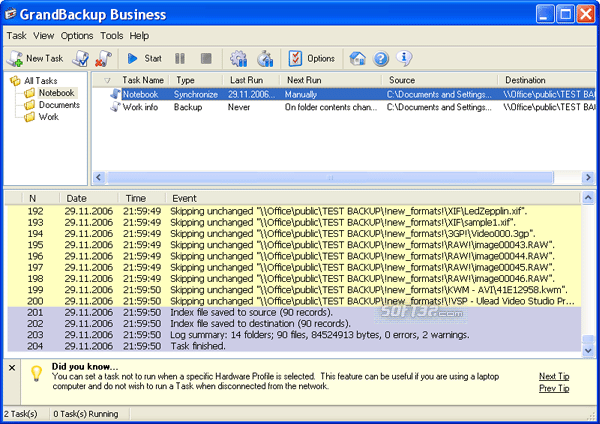Click the New Task toolbar button
Viewport: 600px width, 424px height.
click(x=35, y=59)
